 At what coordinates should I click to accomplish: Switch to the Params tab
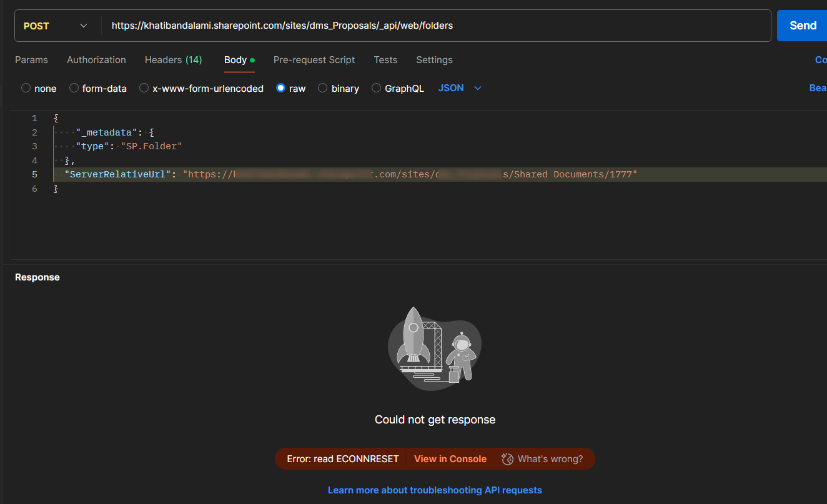click(x=31, y=60)
